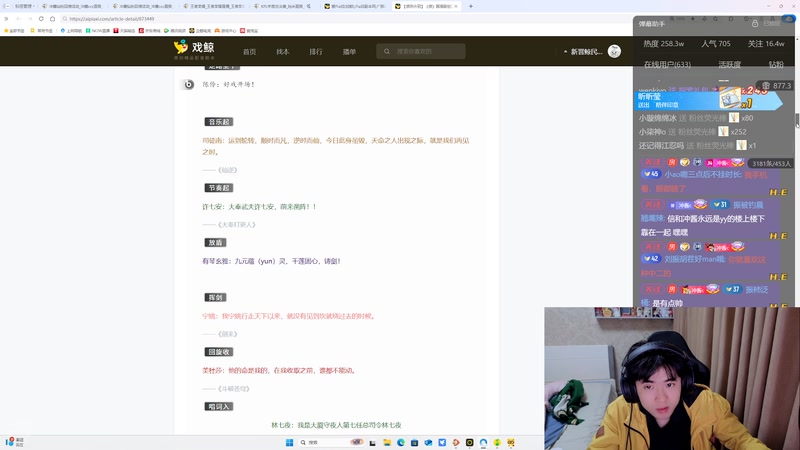This screenshot has height=450, width=800.
Task: Open the 常用书签 bookmarks folder
Action: point(42,31)
